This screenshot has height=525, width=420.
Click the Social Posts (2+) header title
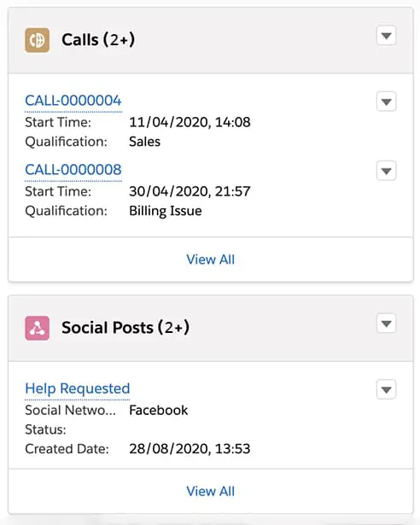tap(125, 328)
